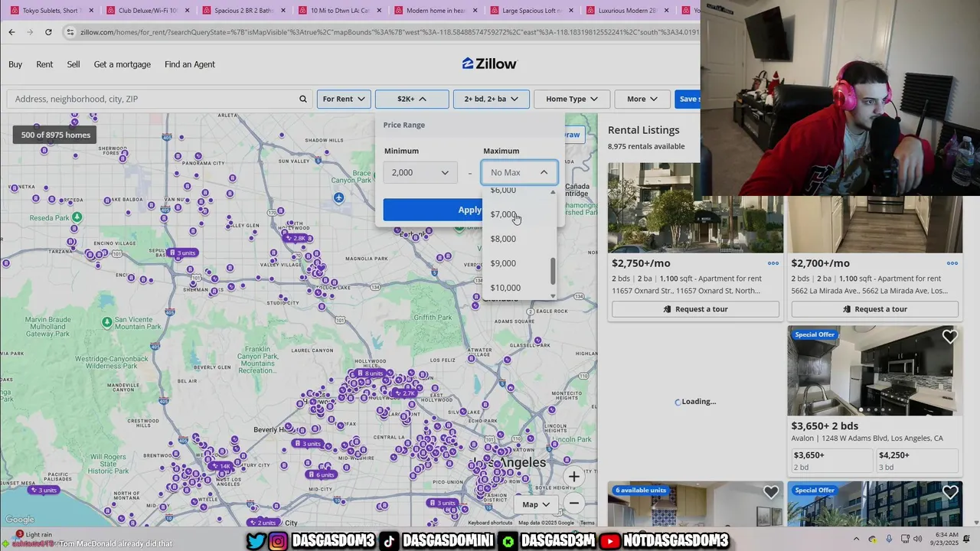
Task: Open Get a mortgage link
Action: pyautogui.click(x=122, y=64)
